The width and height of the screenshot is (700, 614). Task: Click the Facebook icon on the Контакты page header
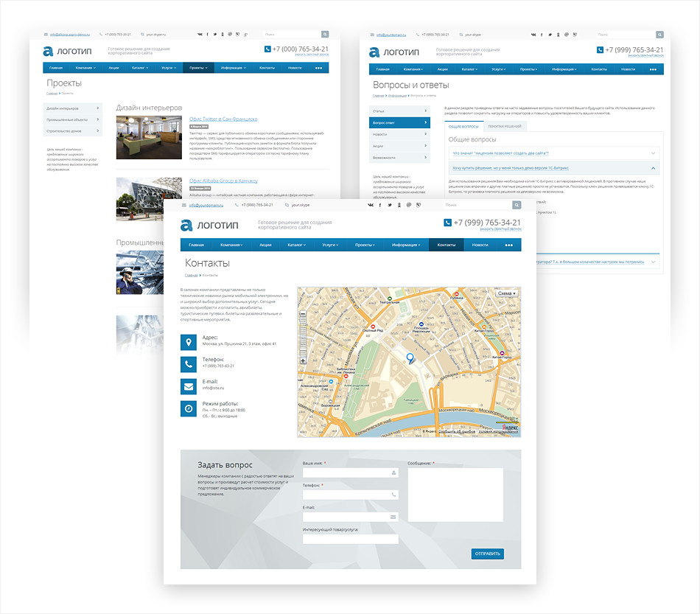(380, 205)
